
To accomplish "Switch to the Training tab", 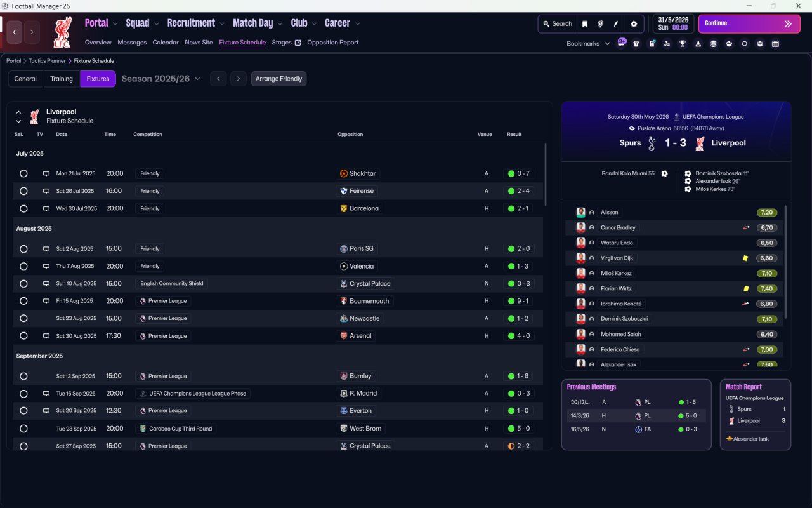I will [62, 79].
